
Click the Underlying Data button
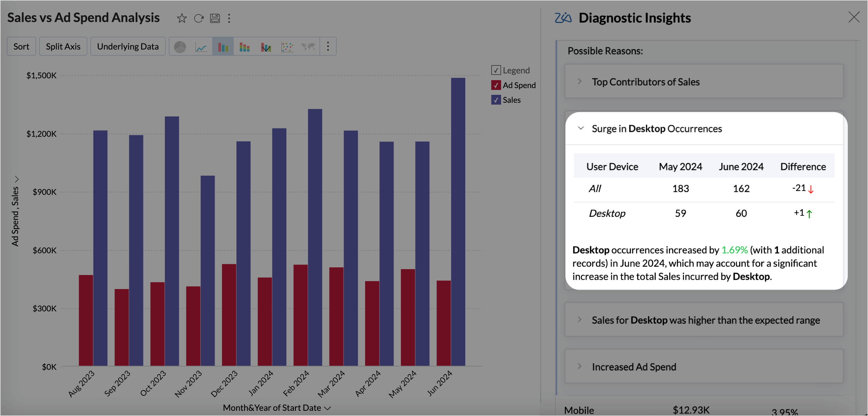(128, 46)
